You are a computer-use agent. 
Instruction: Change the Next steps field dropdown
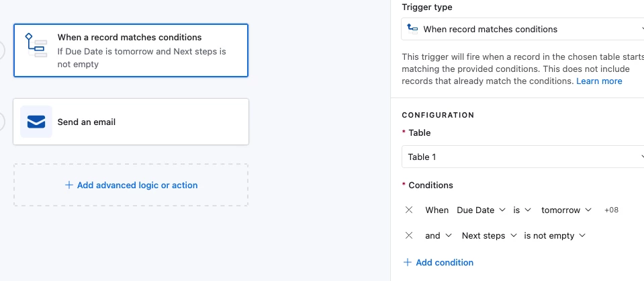[x=489, y=236]
